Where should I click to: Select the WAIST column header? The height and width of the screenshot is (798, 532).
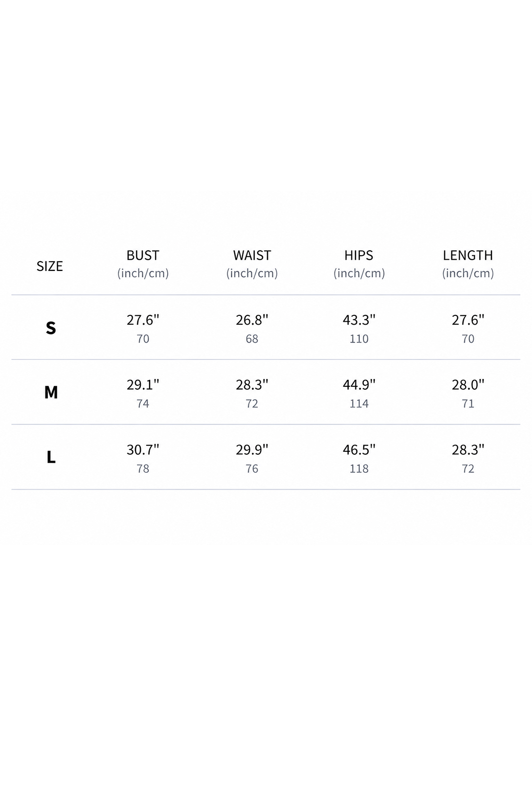[252, 255]
